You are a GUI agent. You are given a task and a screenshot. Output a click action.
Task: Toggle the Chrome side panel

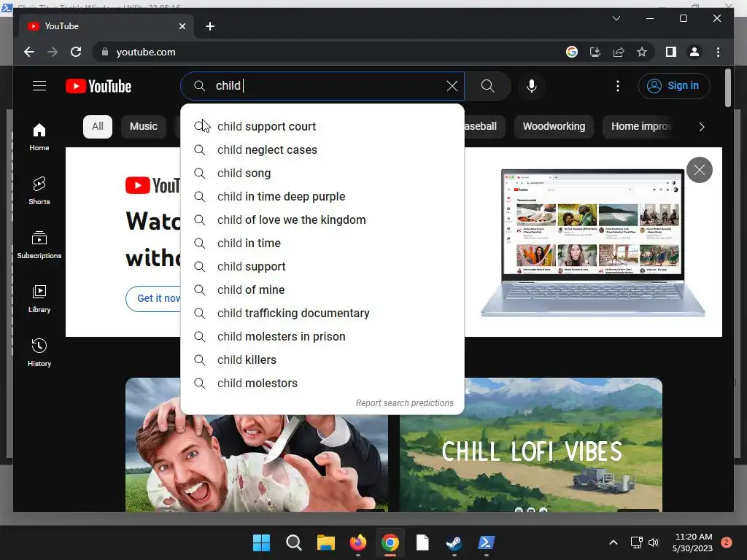[x=671, y=52]
